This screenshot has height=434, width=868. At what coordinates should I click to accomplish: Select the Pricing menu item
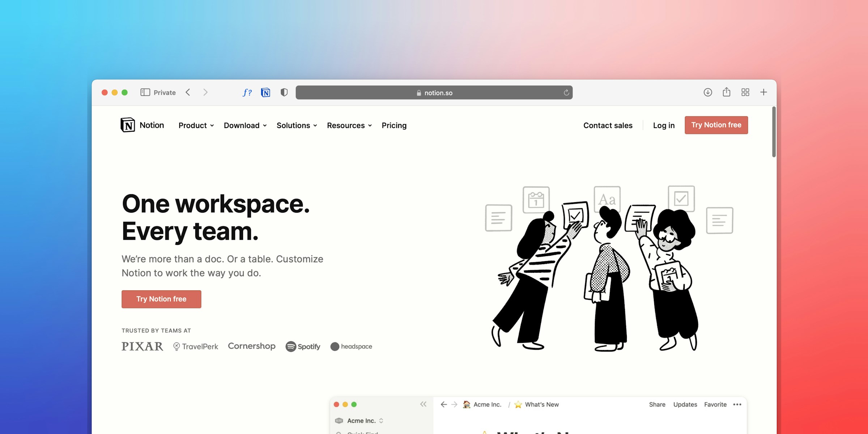click(x=394, y=125)
